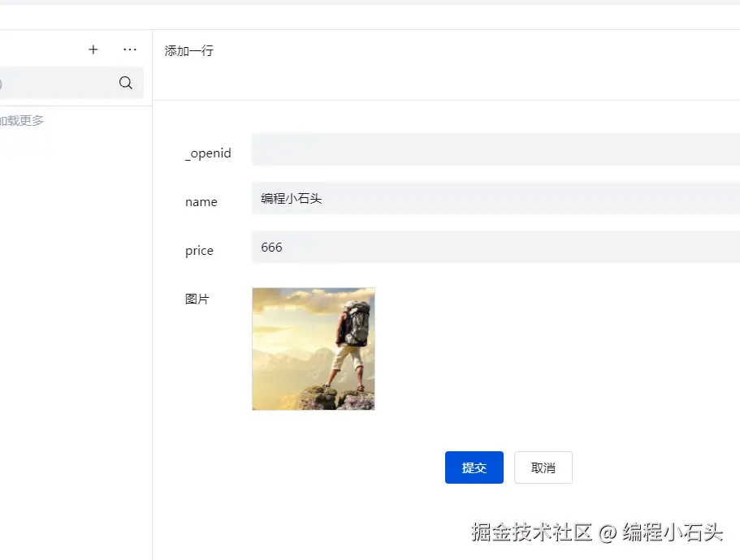Click the search magnifier icon
Viewport: 740px width, 560px height.
click(x=126, y=83)
